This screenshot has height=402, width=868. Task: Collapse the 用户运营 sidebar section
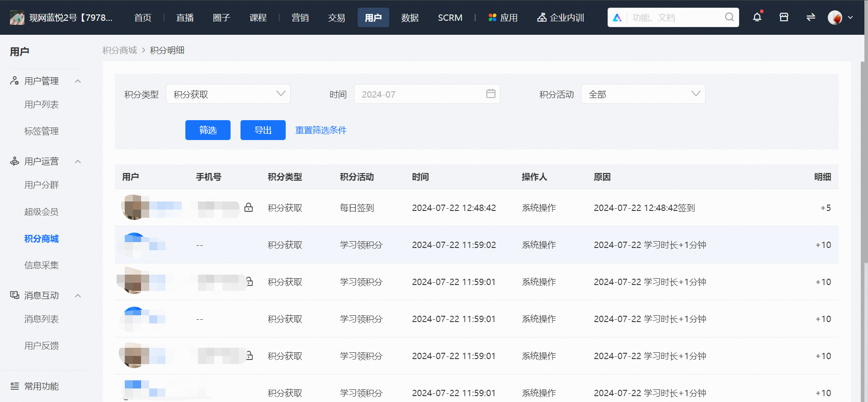click(x=78, y=161)
